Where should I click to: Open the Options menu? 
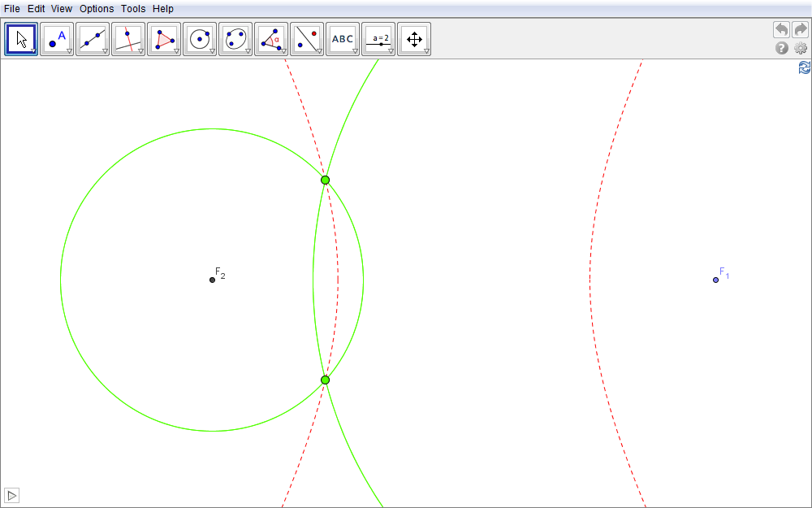click(97, 9)
